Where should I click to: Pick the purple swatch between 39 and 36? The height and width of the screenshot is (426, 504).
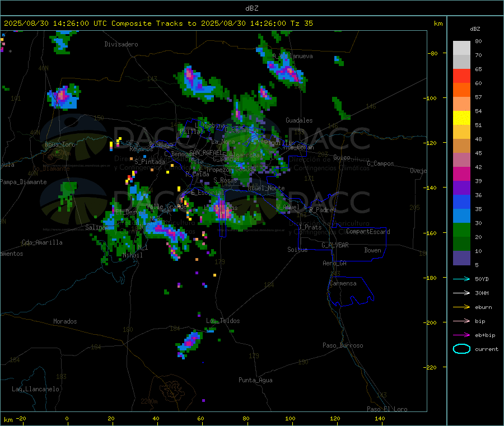coord(461,188)
